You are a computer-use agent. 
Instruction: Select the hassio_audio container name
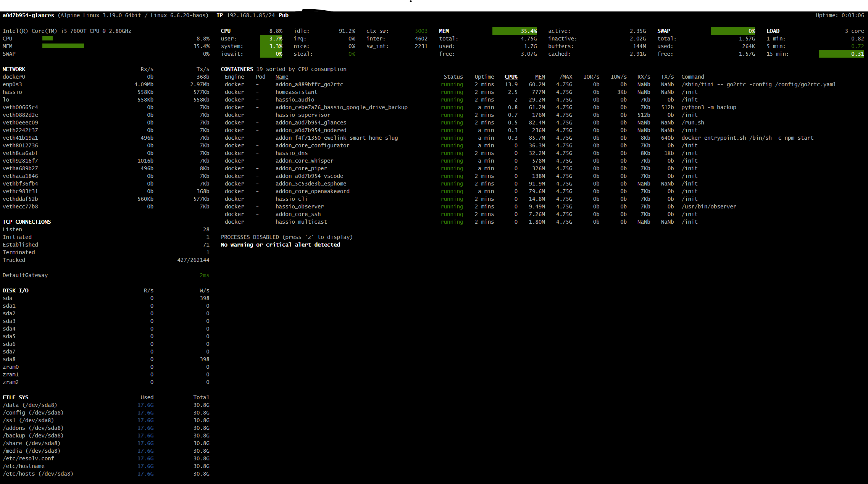click(295, 100)
